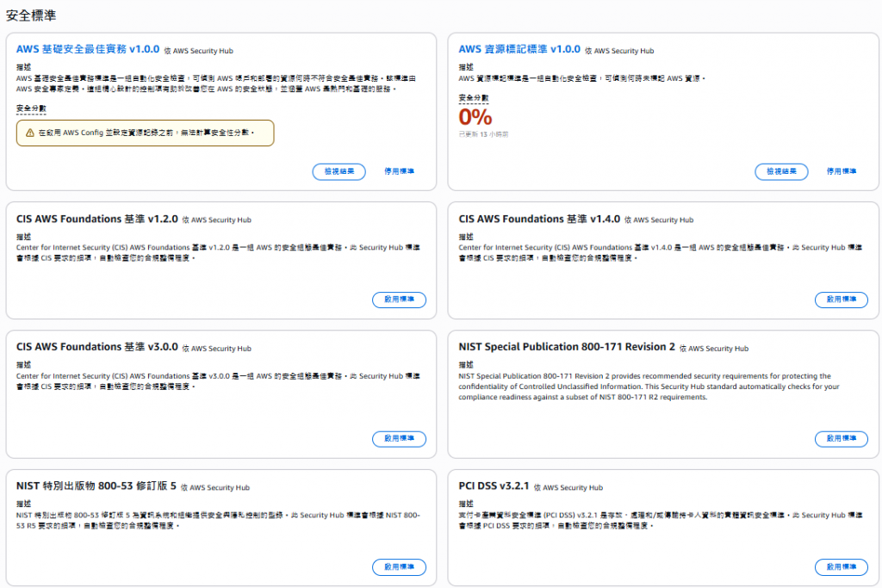The height and width of the screenshot is (588, 882).
Task: Click 安全分數 label under AWS 資源標記標準
Action: click(474, 98)
